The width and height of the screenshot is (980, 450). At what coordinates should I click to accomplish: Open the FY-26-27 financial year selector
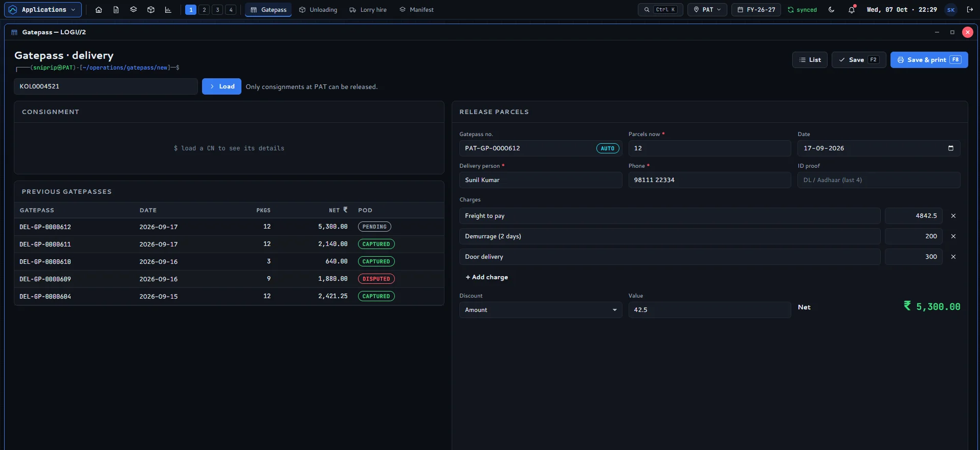[x=756, y=10]
